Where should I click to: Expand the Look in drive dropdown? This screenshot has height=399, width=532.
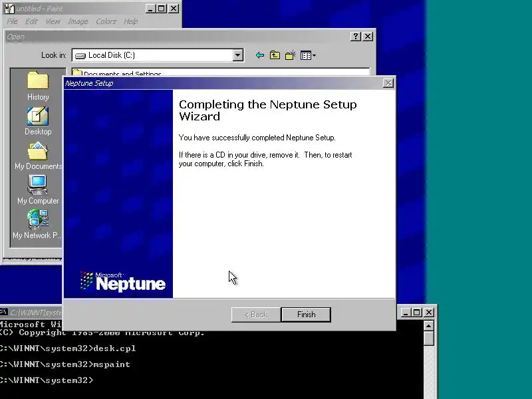tap(238, 55)
